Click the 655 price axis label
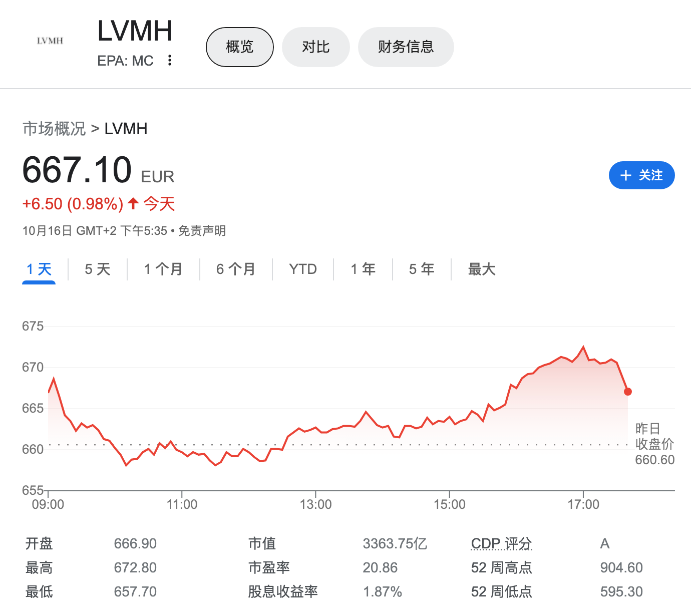691x616 pixels. click(x=33, y=490)
